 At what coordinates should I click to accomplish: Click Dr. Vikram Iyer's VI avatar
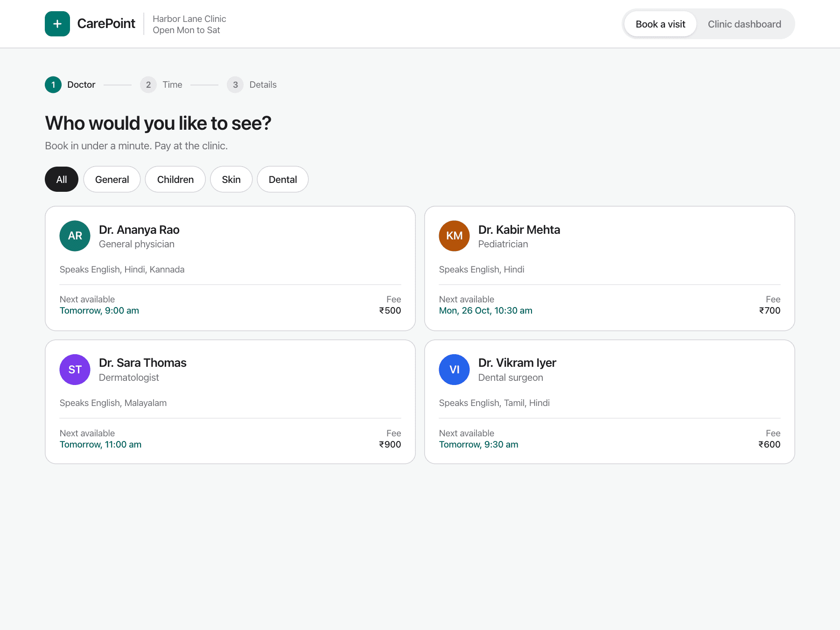pyautogui.click(x=454, y=370)
